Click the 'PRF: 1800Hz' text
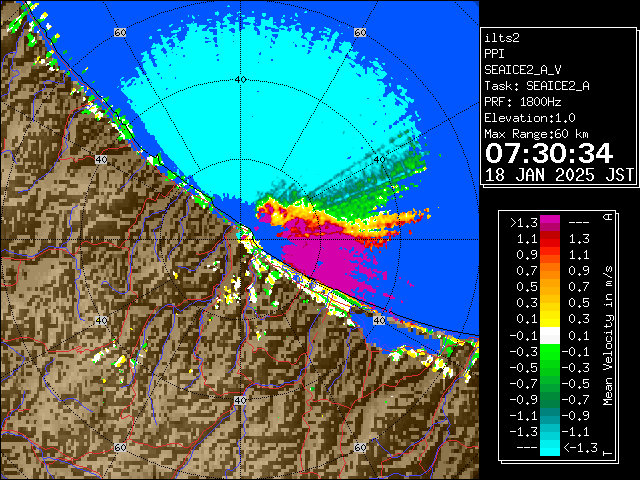Image resolution: width=640 pixels, height=480 pixels. [x=522, y=102]
